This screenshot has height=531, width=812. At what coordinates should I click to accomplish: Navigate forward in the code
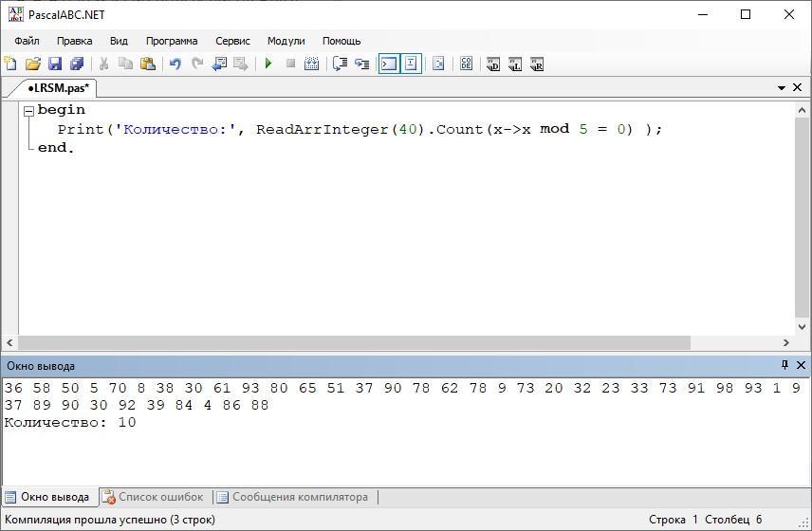click(241, 64)
